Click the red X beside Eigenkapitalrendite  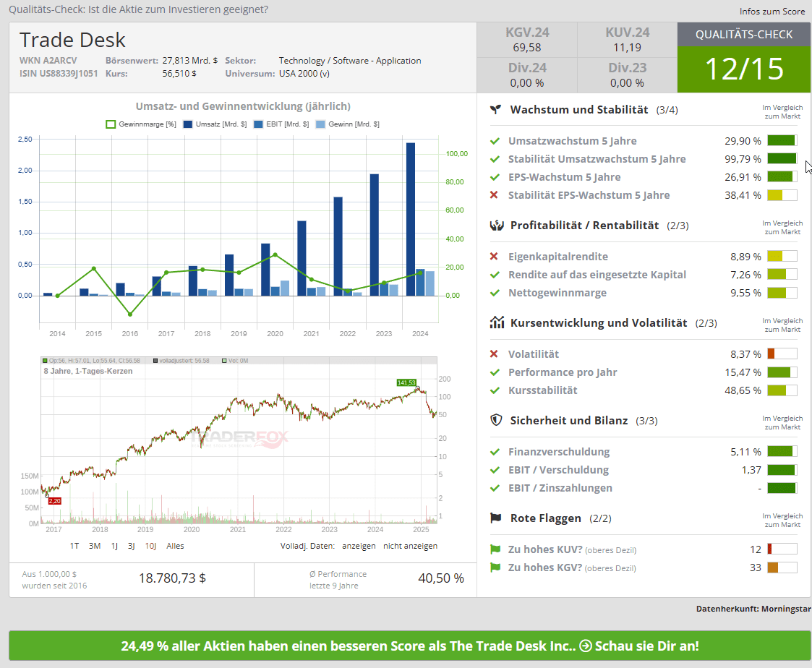pyautogui.click(x=494, y=257)
